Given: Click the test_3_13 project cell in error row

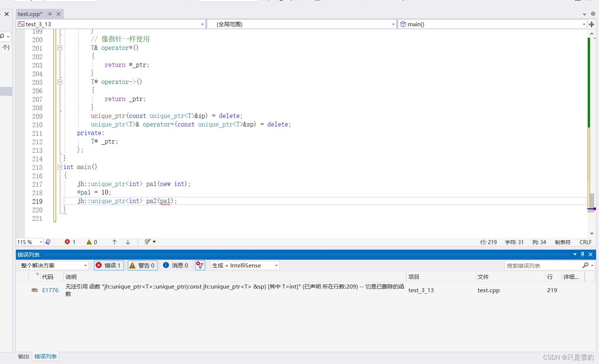Looking at the screenshot, I should 421,290.
